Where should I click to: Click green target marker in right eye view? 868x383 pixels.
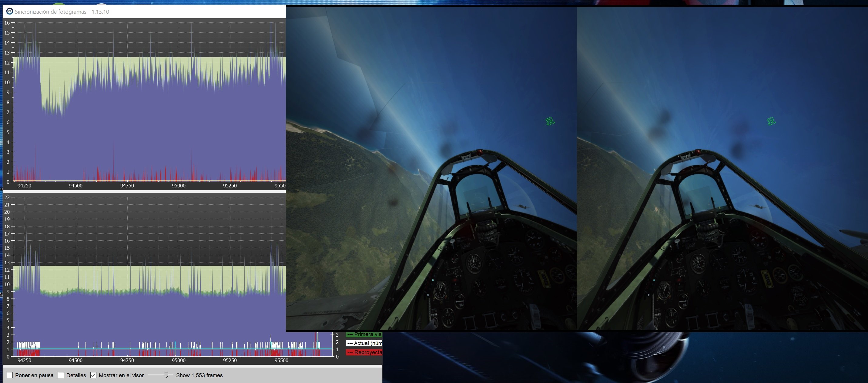click(x=771, y=121)
